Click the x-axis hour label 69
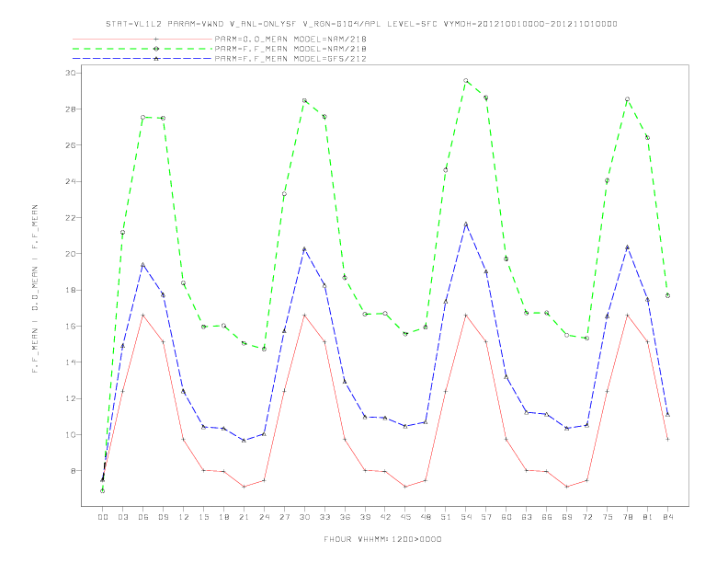The width and height of the screenshot is (728, 563). [567, 517]
